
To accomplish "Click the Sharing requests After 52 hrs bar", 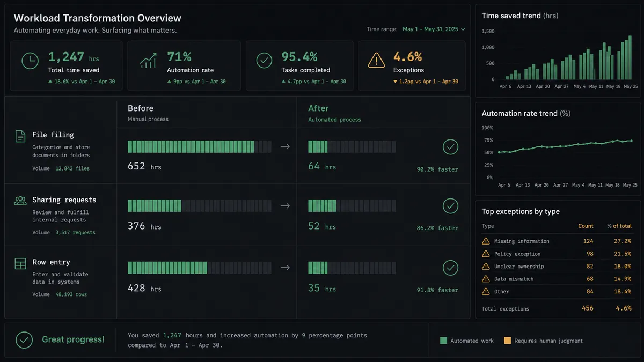I will pos(352,205).
